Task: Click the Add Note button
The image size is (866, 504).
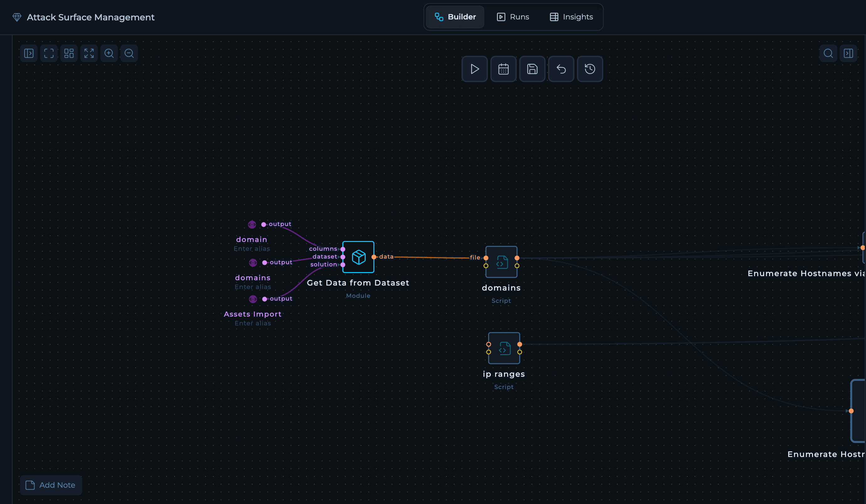Action: pos(51,485)
